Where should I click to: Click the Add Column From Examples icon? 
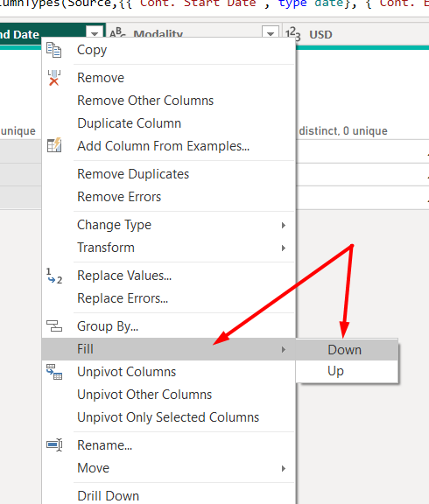pos(54,145)
